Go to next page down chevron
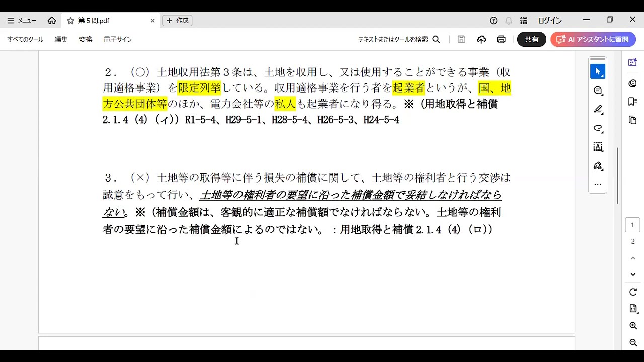 click(x=633, y=274)
